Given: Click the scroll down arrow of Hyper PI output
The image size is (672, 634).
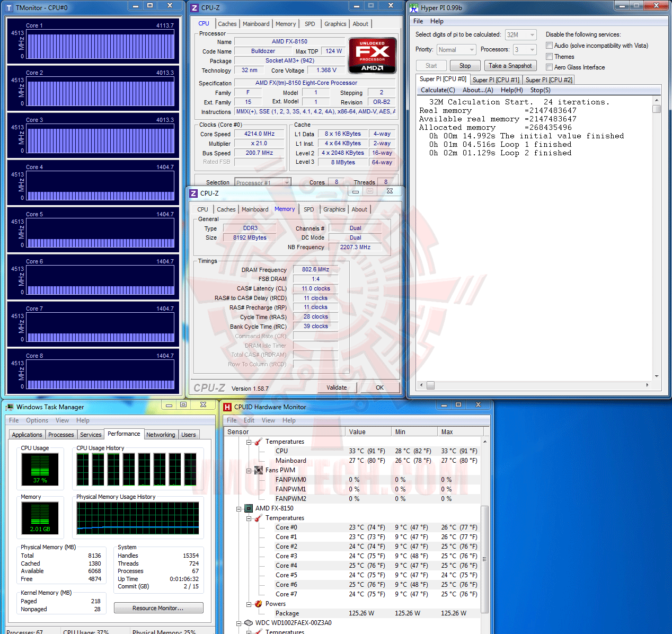Looking at the screenshot, I should (657, 376).
